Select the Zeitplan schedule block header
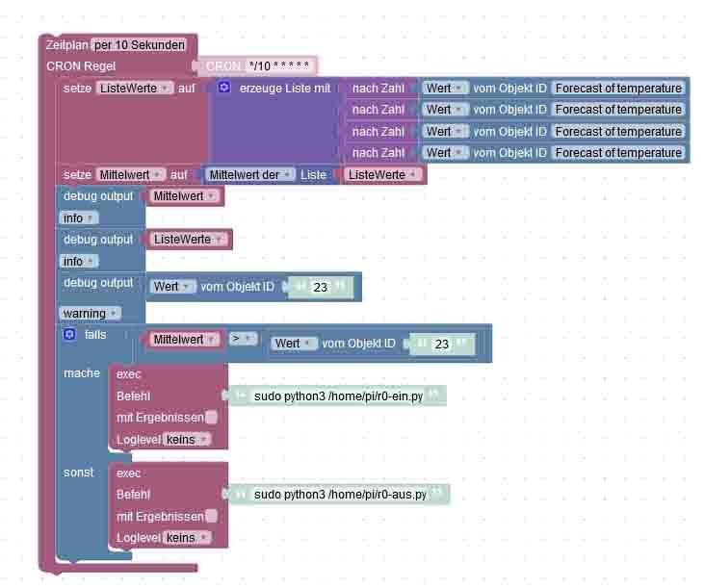This screenshot has width=704, height=588. 67,45
